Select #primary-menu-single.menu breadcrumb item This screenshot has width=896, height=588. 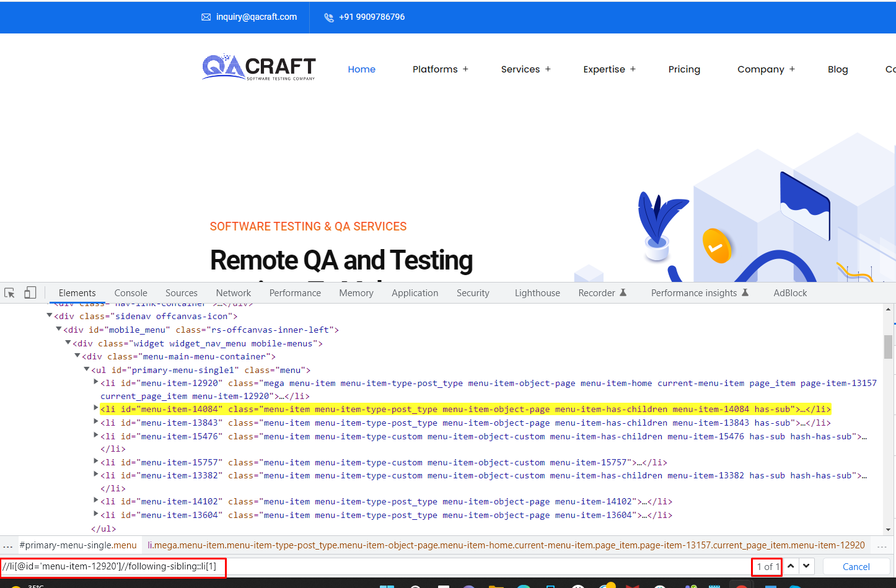tap(78, 545)
